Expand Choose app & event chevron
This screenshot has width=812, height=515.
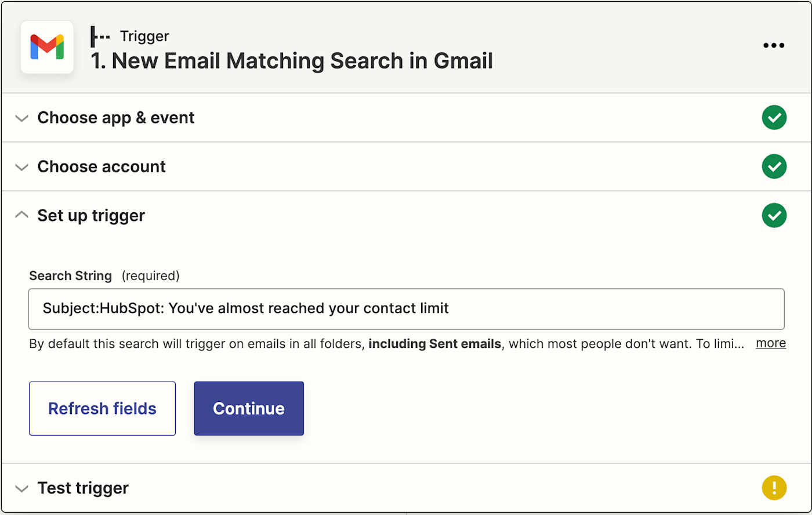pos(21,118)
